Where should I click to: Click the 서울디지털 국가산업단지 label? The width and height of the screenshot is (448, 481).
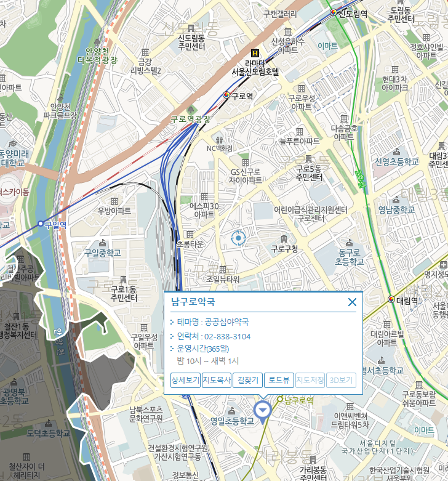(x=377, y=447)
